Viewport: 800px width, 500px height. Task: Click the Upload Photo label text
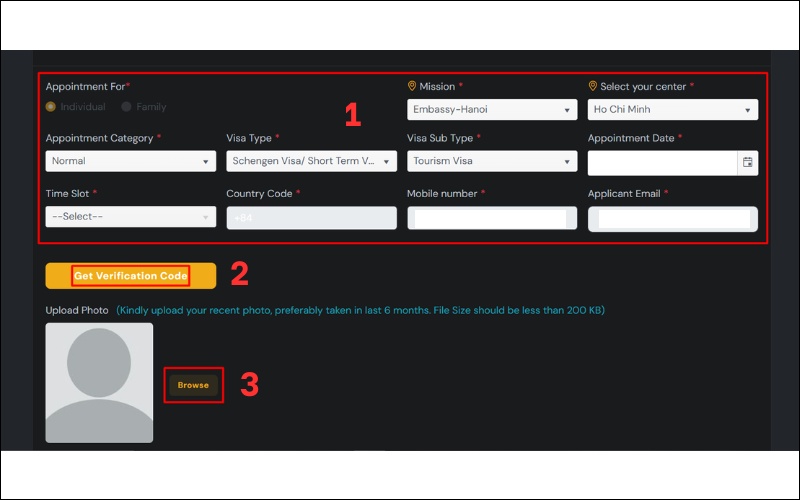pos(77,310)
